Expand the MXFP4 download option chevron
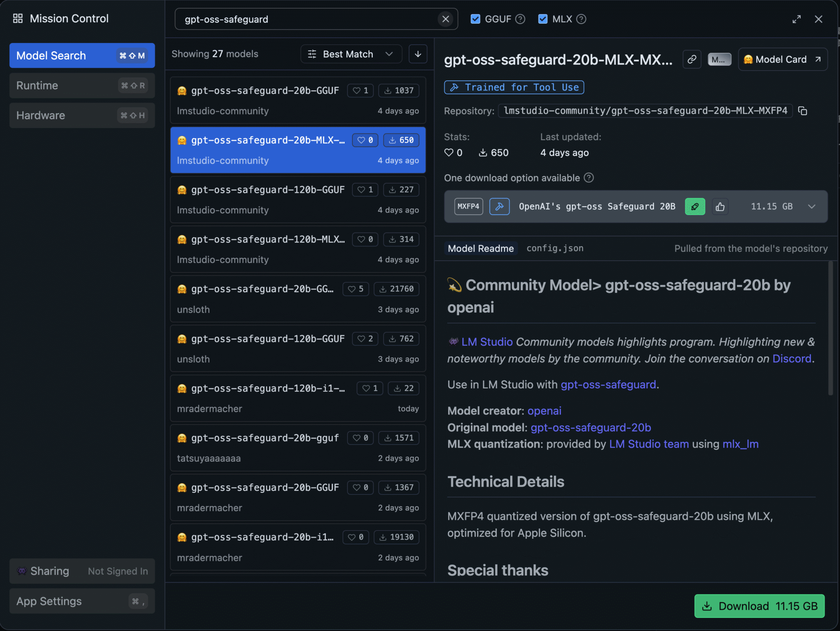 (x=812, y=206)
